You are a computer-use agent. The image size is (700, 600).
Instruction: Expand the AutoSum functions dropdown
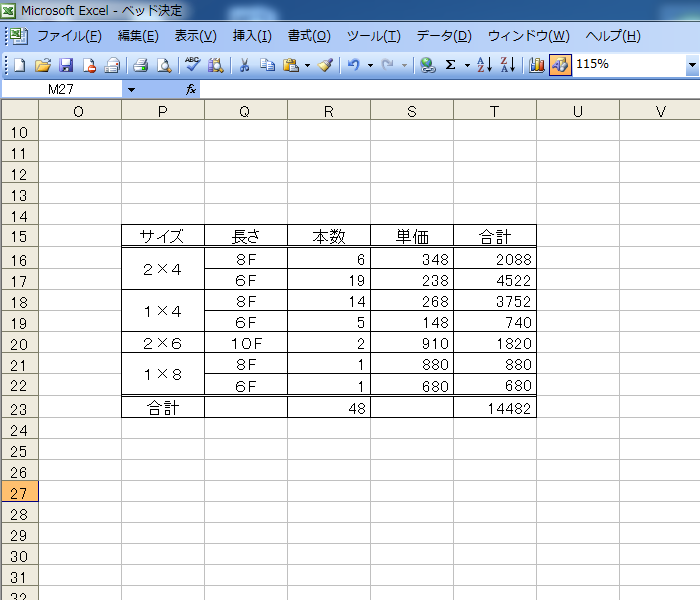[467, 66]
